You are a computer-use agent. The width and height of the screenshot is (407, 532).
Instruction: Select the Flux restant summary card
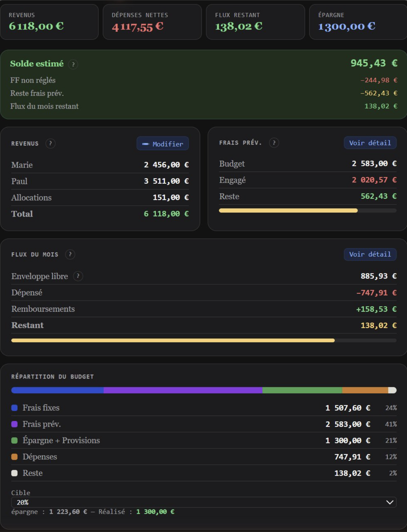click(x=256, y=22)
